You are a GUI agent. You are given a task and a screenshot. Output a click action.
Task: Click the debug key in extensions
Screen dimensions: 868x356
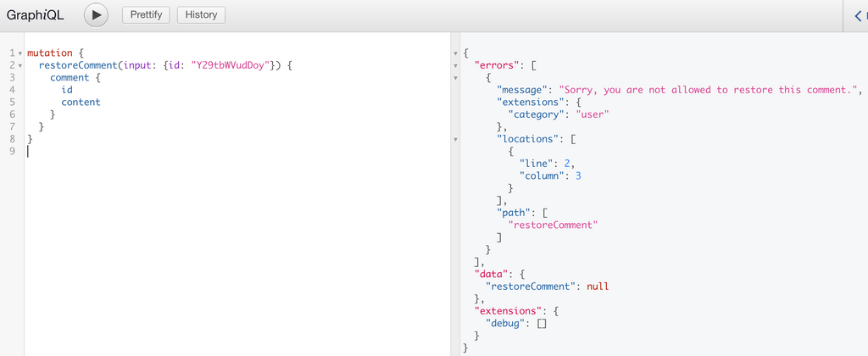[x=504, y=323]
